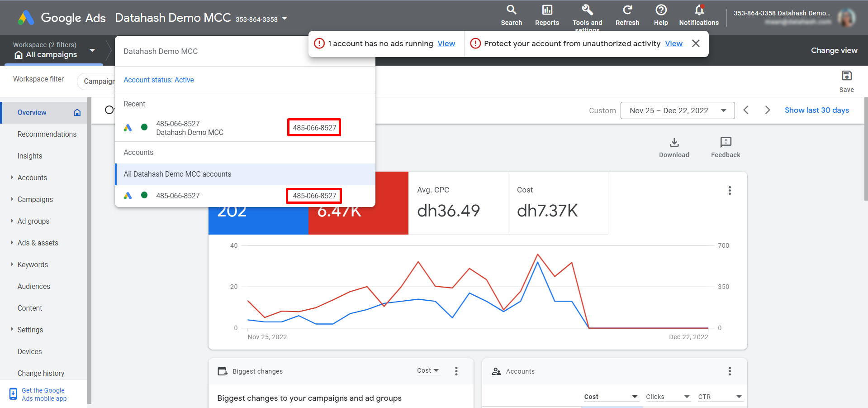Open the date range dropdown Nov 25 – Dec 22

click(x=677, y=110)
